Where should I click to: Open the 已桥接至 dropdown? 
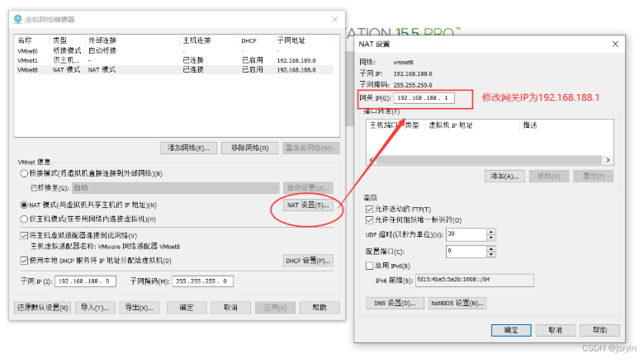175,188
